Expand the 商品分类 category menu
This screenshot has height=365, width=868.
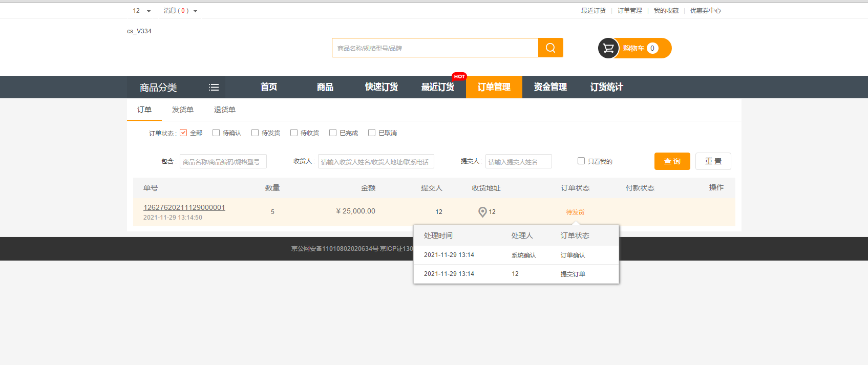[176, 87]
